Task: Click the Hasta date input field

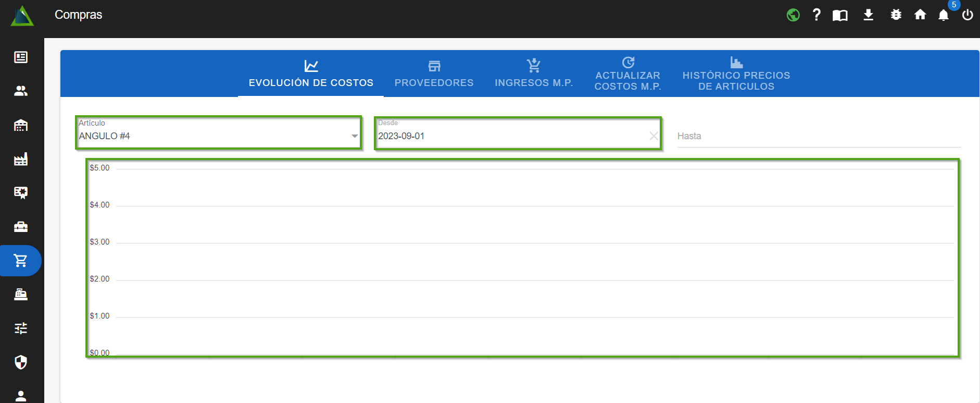Action: click(x=818, y=136)
